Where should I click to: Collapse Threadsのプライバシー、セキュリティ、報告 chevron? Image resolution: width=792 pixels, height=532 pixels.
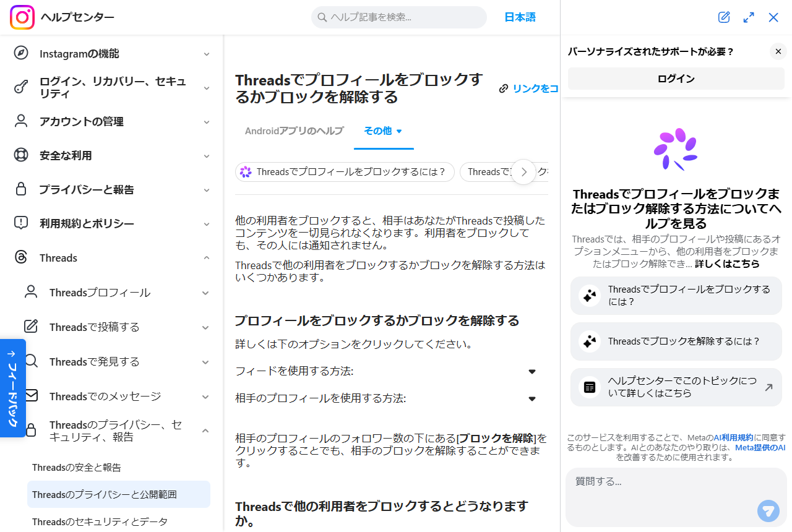pos(206,431)
